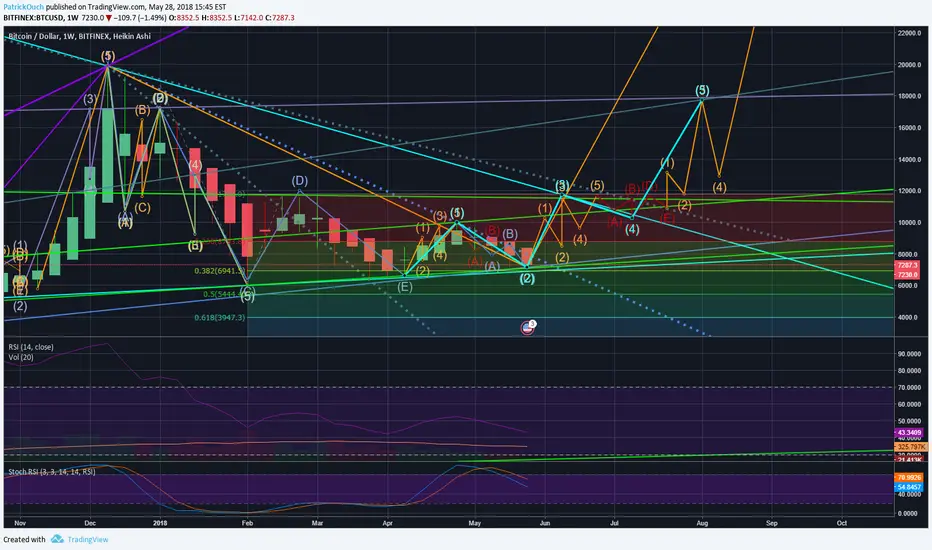Click the Oct label on time axis

point(842,523)
